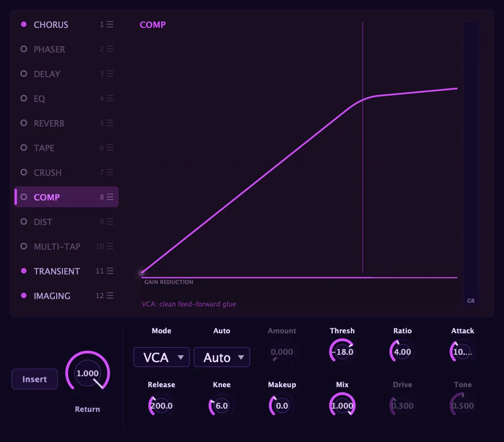504x442 pixels.
Task: Click the COMP panel title
Action: tap(152, 25)
